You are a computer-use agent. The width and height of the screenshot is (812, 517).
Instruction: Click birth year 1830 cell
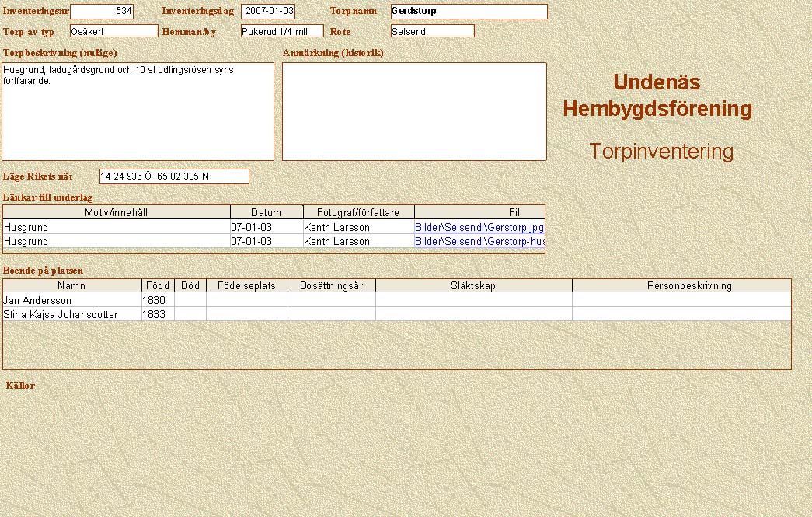click(158, 300)
